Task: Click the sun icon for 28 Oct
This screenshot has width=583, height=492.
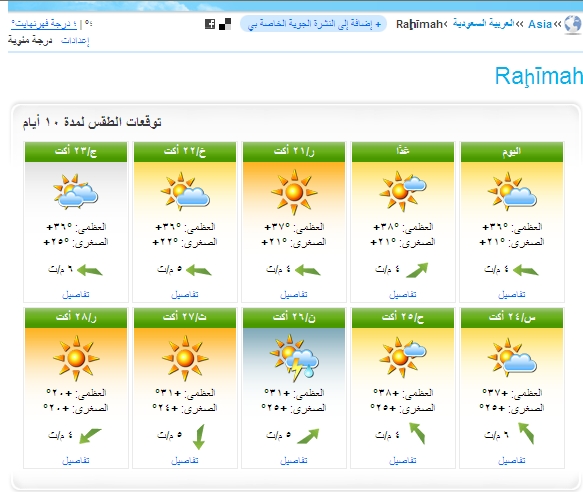Action: pyautogui.click(x=76, y=358)
